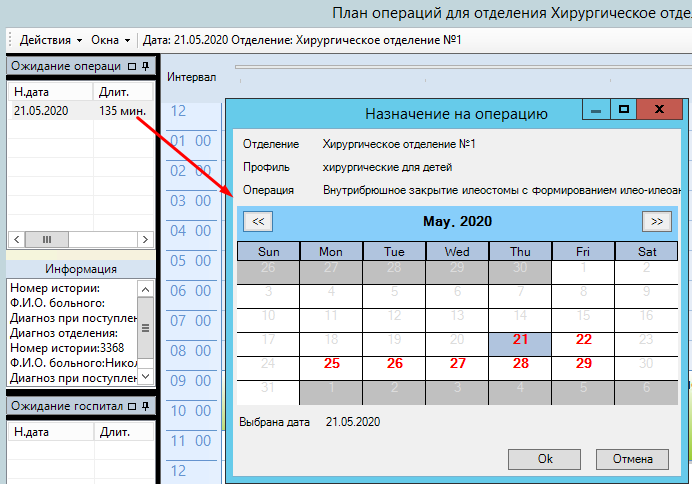Open the Действия menu

click(51, 40)
